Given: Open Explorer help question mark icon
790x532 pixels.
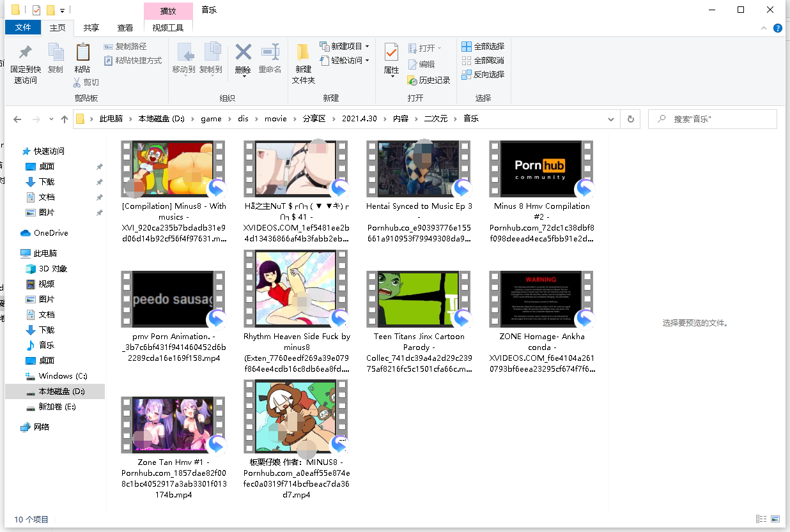Looking at the screenshot, I should point(778,28).
